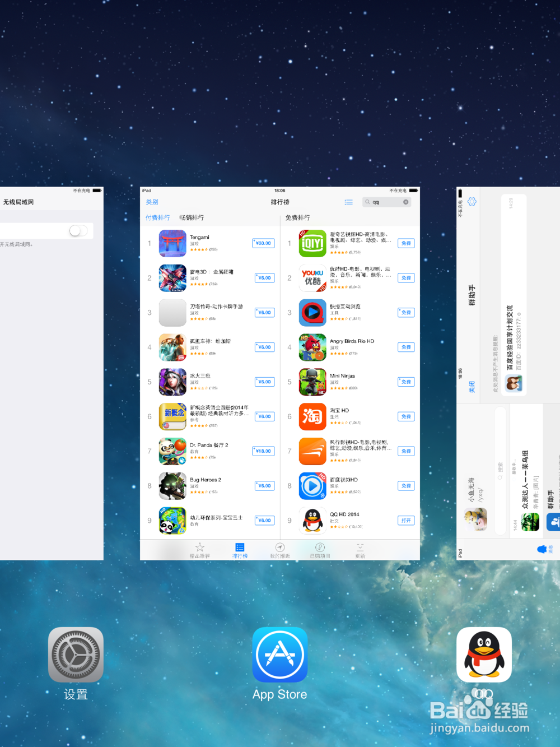Open the Settings app icon in the switcher
Screen dimensions: 560x747
[x=76, y=654]
